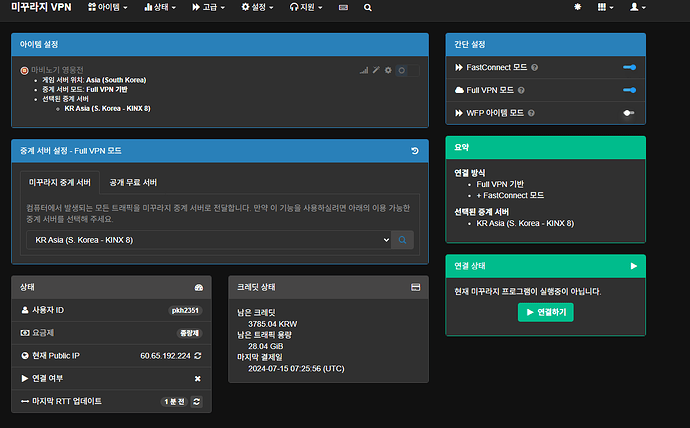Click the IP address 60.65.192.224
The width and height of the screenshot is (690, 428).
click(x=165, y=355)
